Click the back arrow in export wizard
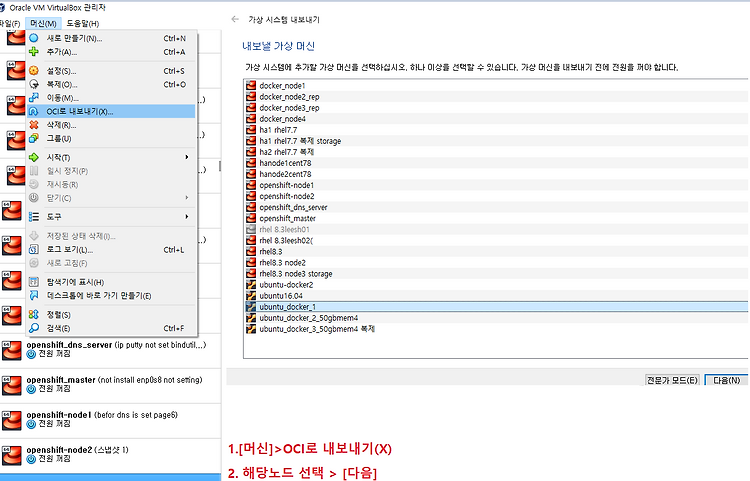Viewport: 750px width, 481px height. pyautogui.click(x=235, y=19)
